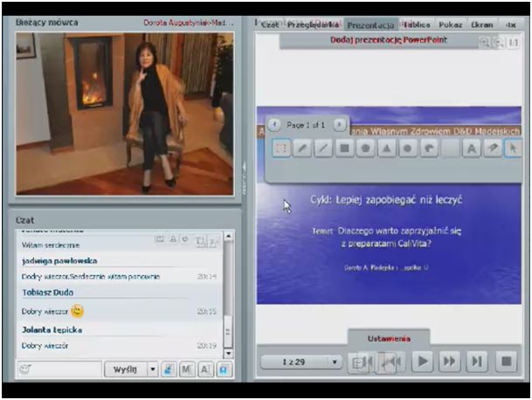Activate the pointer arrow tool
Viewport: 532px width, 400px height.
click(x=513, y=148)
